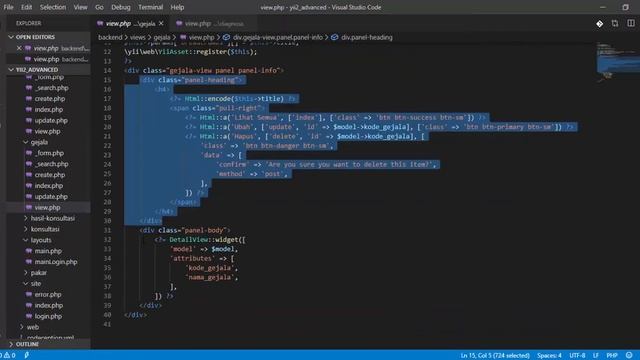Click the EXPLORER panel title
The image size is (640, 360).
(29, 23)
